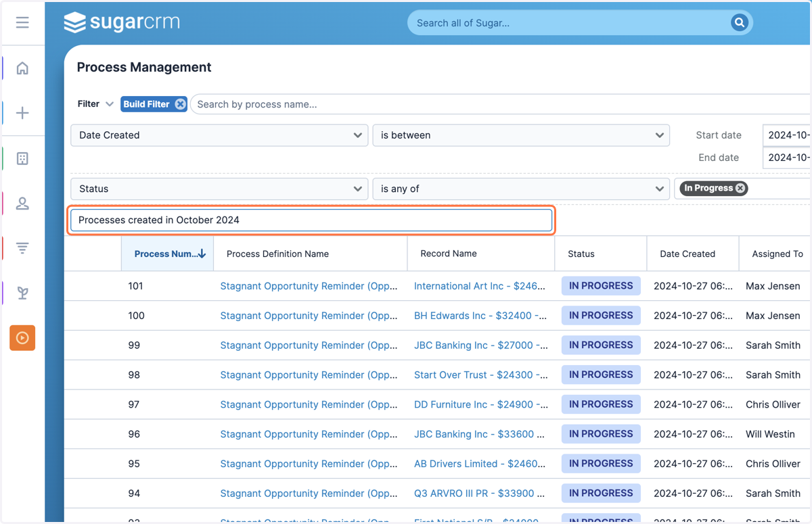Viewport: 812px width, 524px height.
Task: Select the orange Processes sidebar icon
Action: pyautogui.click(x=22, y=337)
